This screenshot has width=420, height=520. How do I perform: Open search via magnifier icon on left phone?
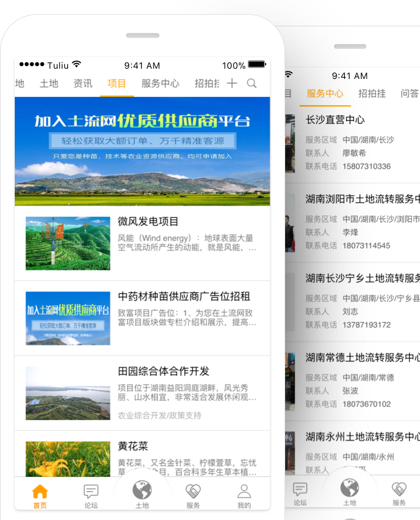tap(252, 83)
